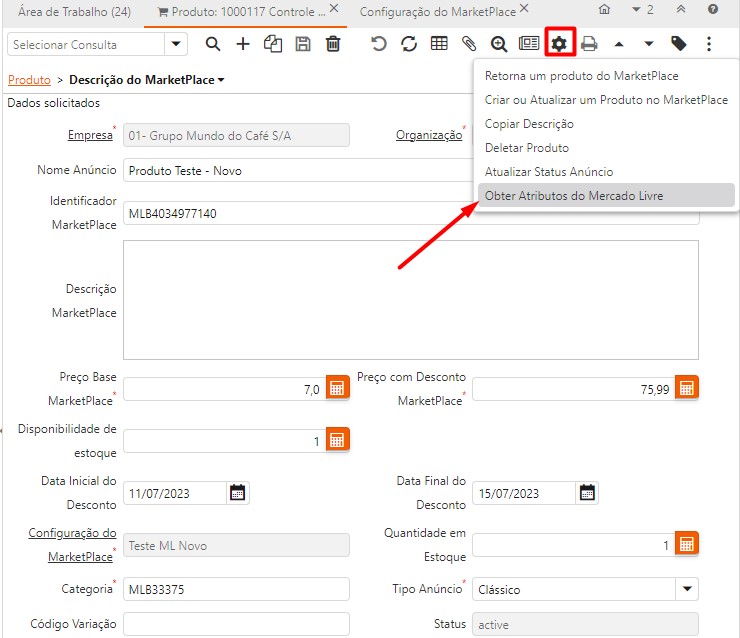Expand the Selecionar Consulta dropdown
The image size is (740, 638).
pyautogui.click(x=177, y=44)
